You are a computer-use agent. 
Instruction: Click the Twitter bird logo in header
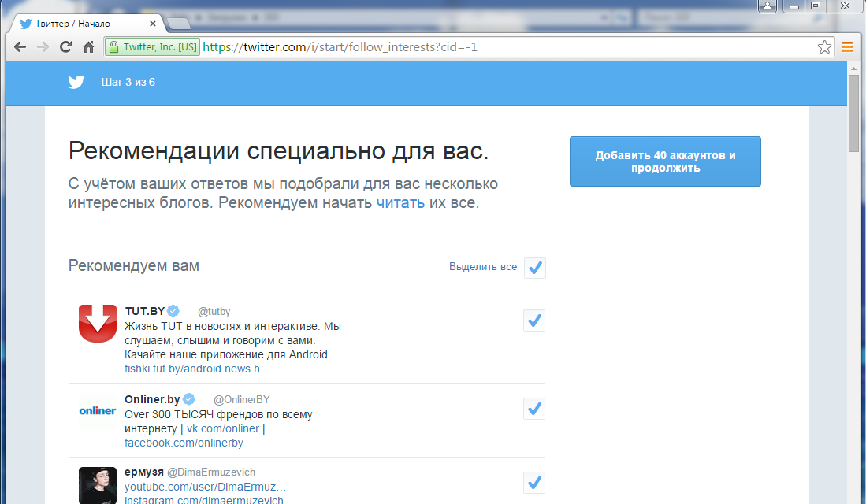pos(76,82)
